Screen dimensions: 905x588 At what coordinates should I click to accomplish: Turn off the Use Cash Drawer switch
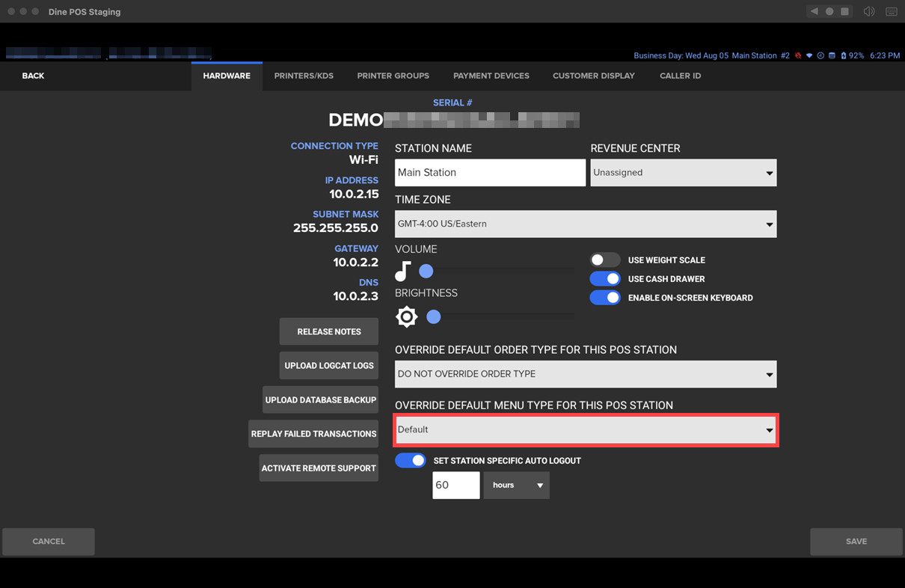coord(604,278)
